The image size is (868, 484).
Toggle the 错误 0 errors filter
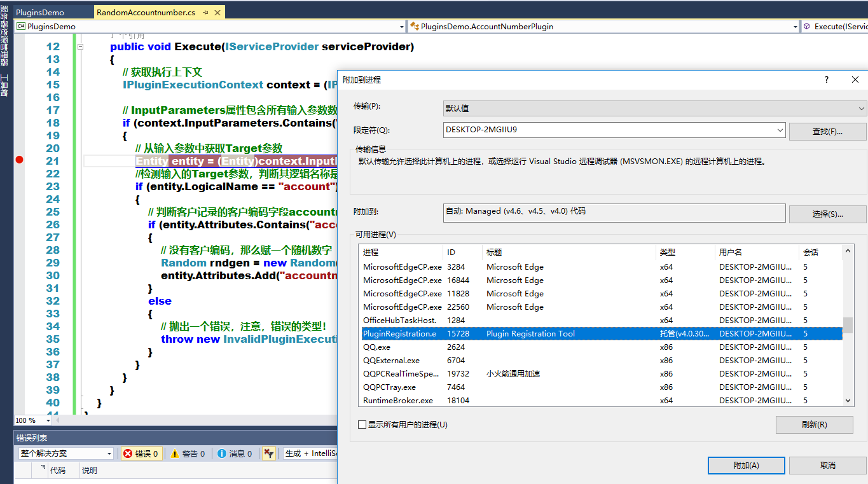click(142, 453)
